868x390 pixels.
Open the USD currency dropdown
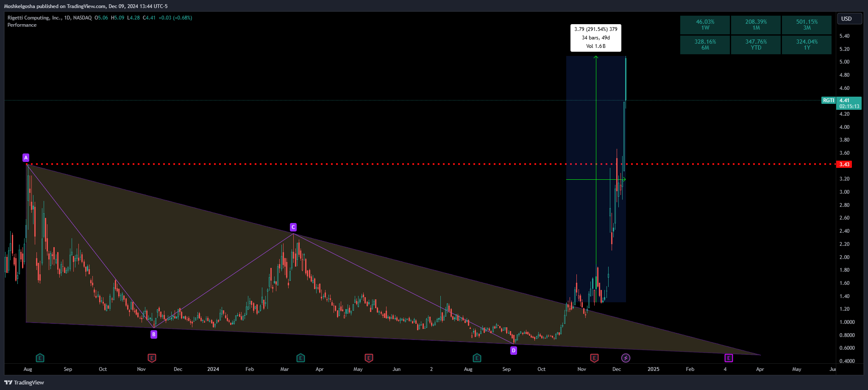click(x=849, y=19)
